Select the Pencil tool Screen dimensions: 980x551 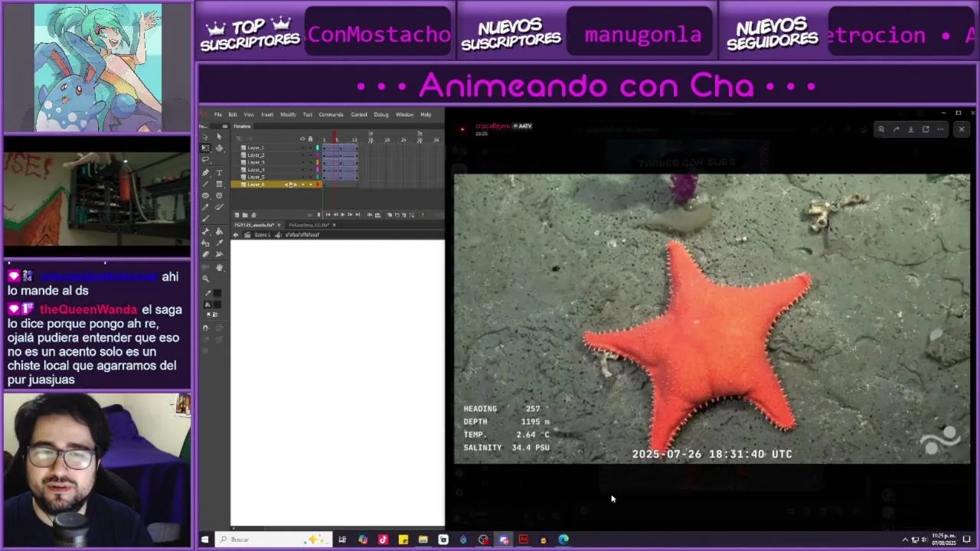point(205,207)
